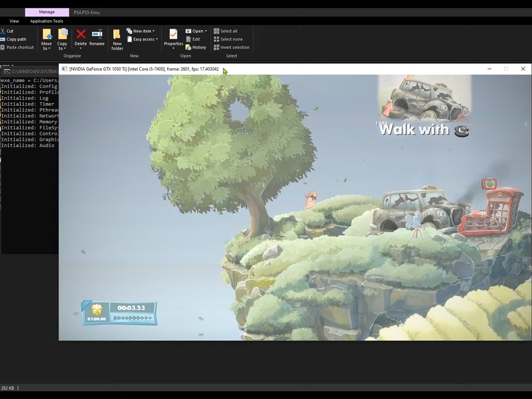532x399 pixels.
Task: Click Copy path in the ribbon
Action: point(14,39)
